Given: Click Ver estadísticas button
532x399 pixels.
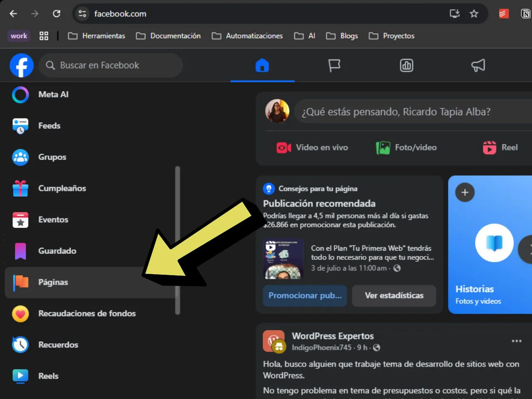Looking at the screenshot, I should 394,296.
